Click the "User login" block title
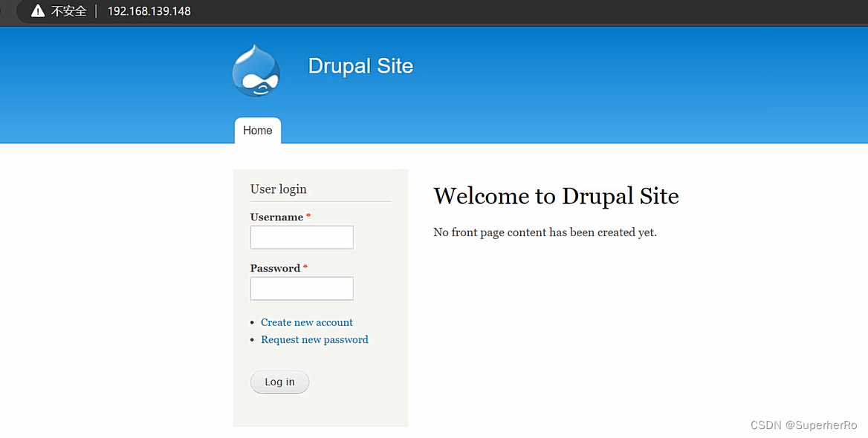 tap(279, 189)
